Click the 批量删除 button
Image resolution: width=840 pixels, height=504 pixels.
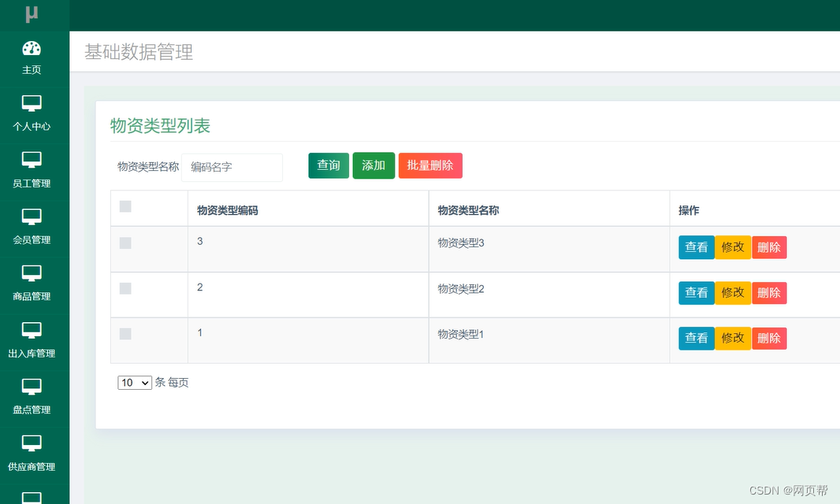(x=430, y=165)
